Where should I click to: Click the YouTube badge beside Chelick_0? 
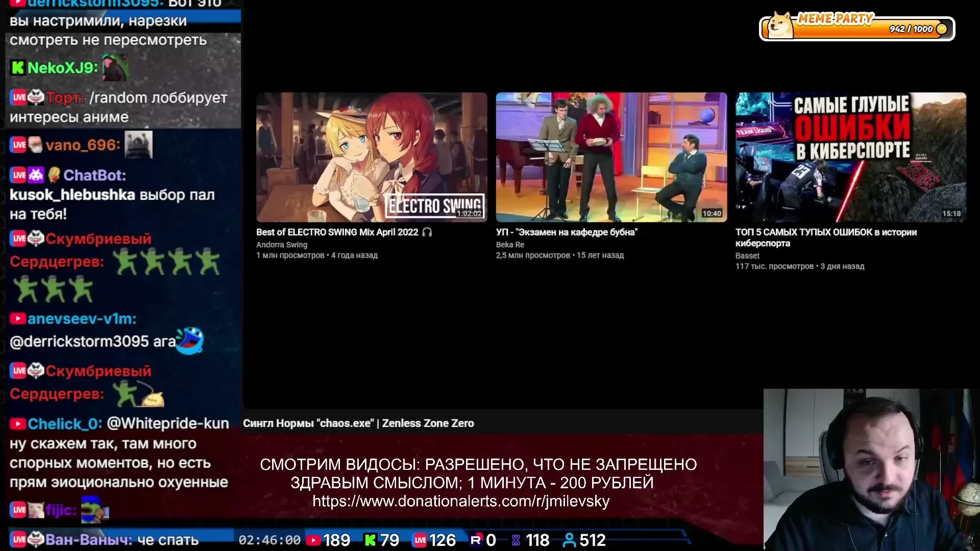pos(18,423)
